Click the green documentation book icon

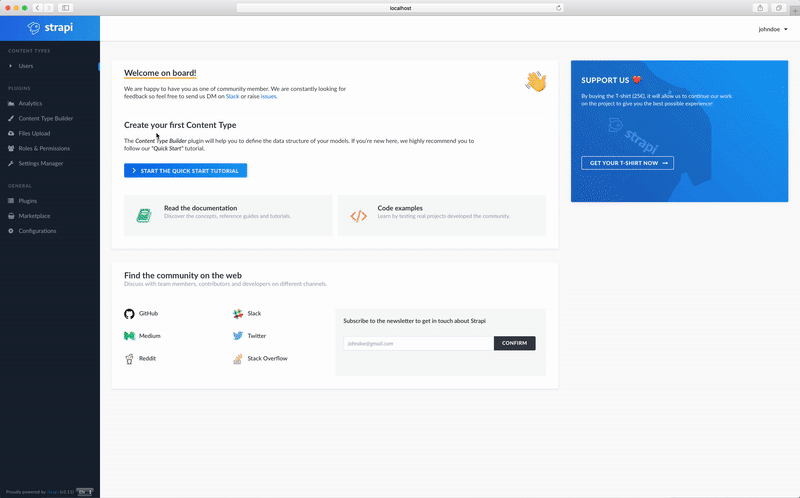click(x=144, y=215)
